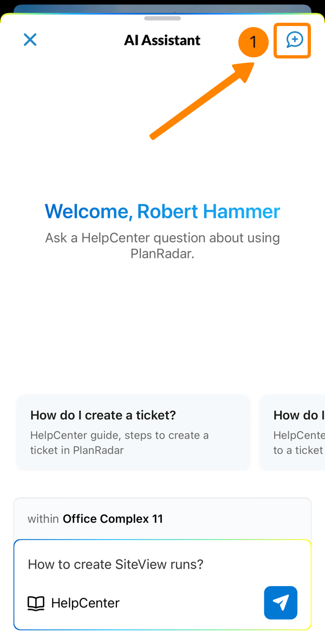The width and height of the screenshot is (325, 644).
Task: Click the "Ask a HelpCenter question" subtitle
Action: (x=162, y=238)
